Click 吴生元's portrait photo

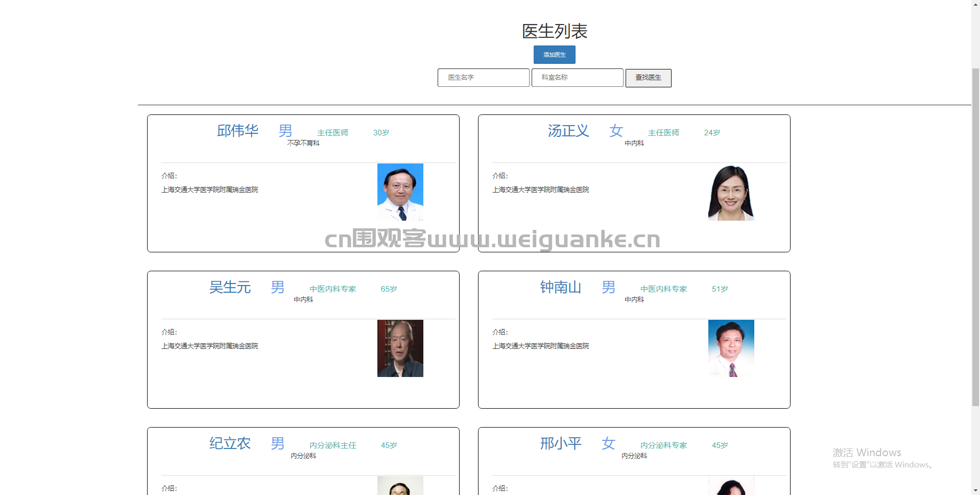click(x=400, y=348)
